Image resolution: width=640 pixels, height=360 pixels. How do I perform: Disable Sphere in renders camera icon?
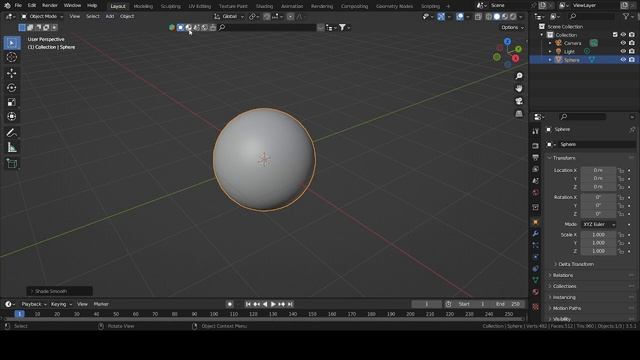tap(631, 60)
